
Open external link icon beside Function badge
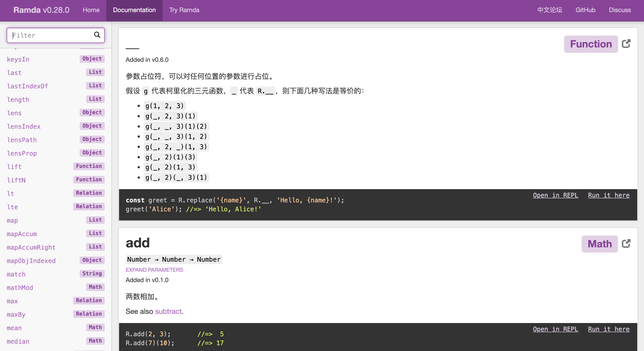626,44
